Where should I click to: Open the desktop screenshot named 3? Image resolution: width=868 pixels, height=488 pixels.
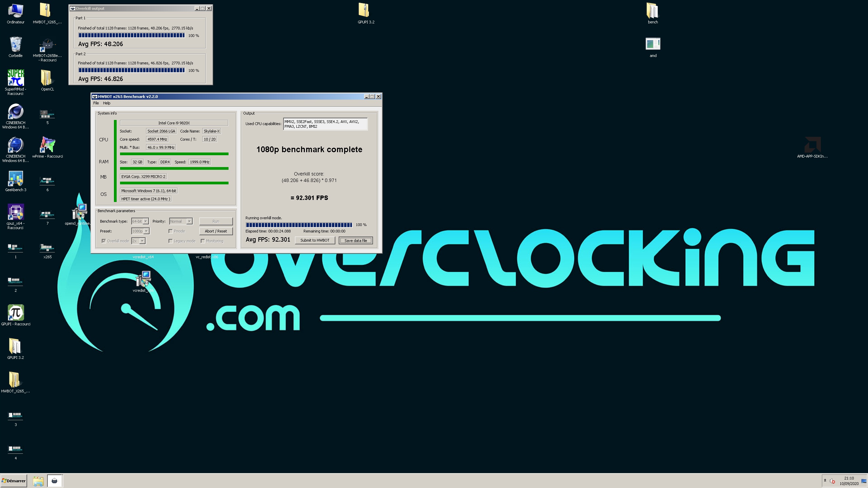click(16, 418)
